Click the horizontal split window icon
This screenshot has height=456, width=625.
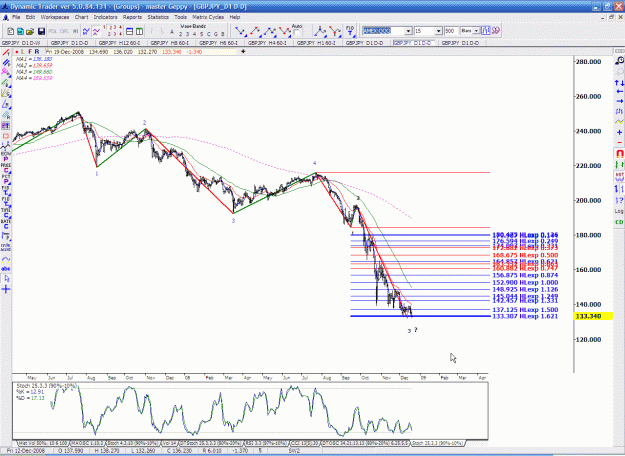click(130, 31)
